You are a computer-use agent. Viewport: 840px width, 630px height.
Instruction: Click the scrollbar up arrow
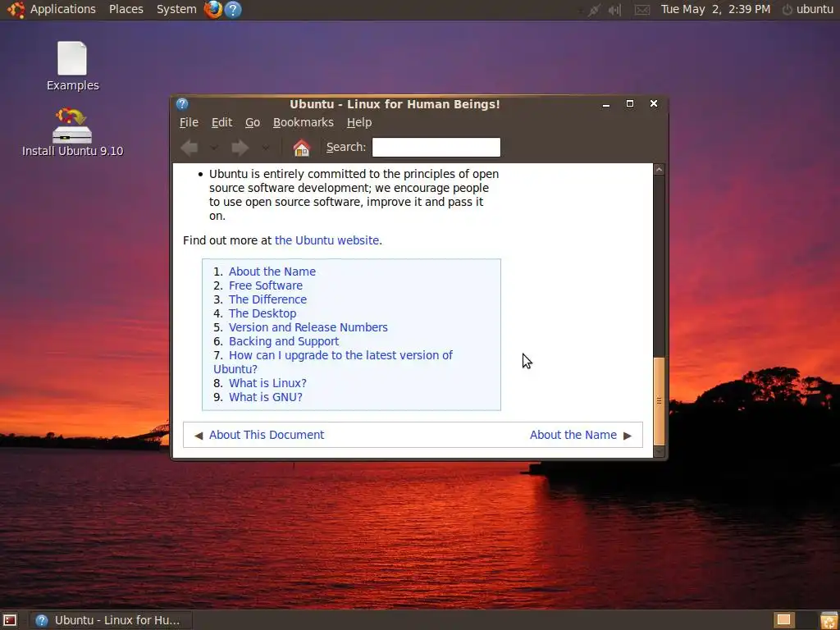[659, 170]
